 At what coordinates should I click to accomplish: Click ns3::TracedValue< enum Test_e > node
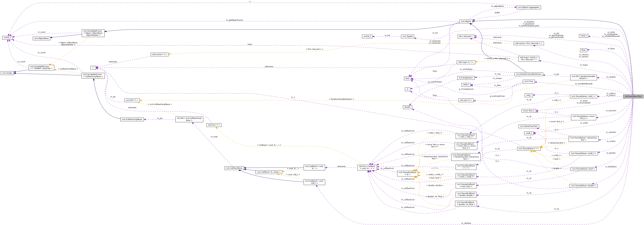click(584, 117)
